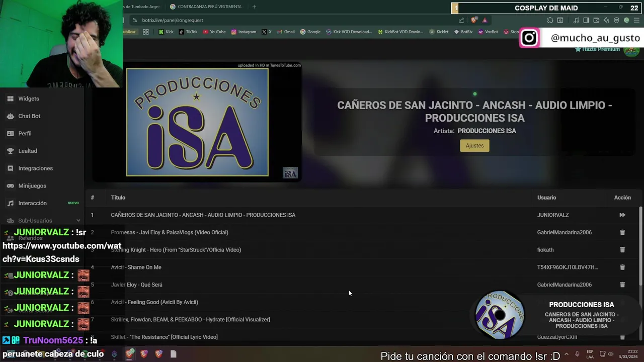Open the X bookmark
Image resolution: width=644 pixels, height=362 pixels.
(267, 32)
